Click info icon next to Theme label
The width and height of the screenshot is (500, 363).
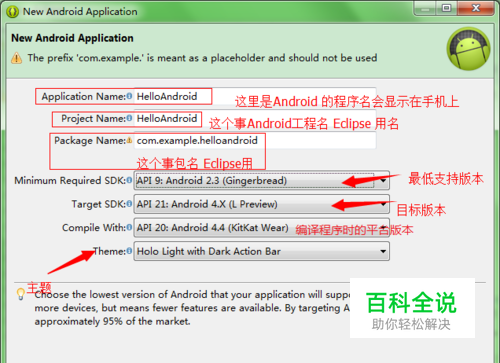[x=129, y=251]
